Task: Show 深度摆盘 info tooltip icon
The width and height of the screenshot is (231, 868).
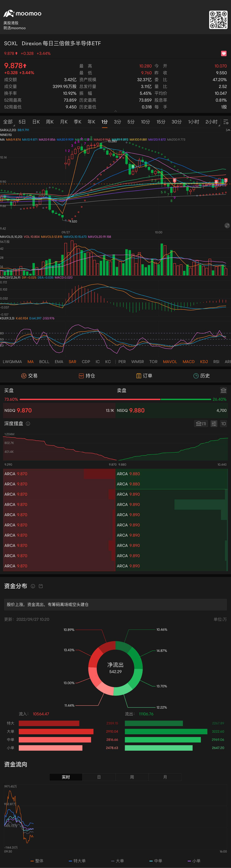Action: pyautogui.click(x=28, y=424)
